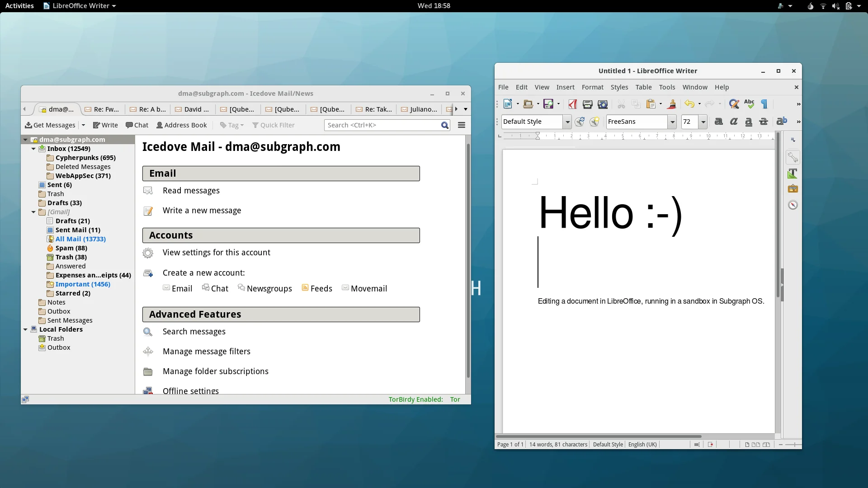Click 'Write a new message' link
The width and height of the screenshot is (868, 488).
(x=202, y=211)
